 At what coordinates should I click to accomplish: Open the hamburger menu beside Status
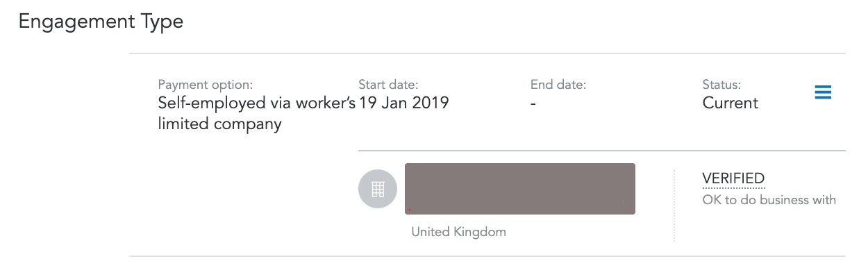coord(823,92)
